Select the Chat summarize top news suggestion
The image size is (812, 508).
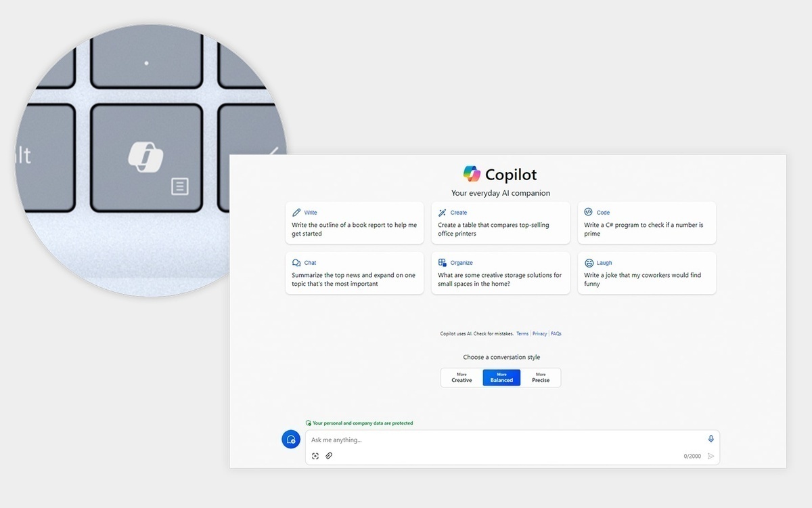(x=355, y=273)
